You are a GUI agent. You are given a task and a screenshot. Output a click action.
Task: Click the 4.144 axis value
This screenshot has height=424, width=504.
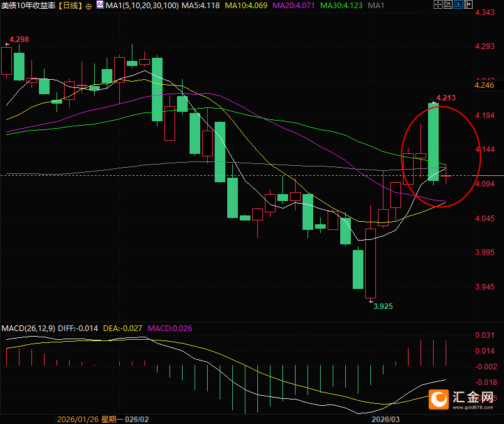[485, 149]
